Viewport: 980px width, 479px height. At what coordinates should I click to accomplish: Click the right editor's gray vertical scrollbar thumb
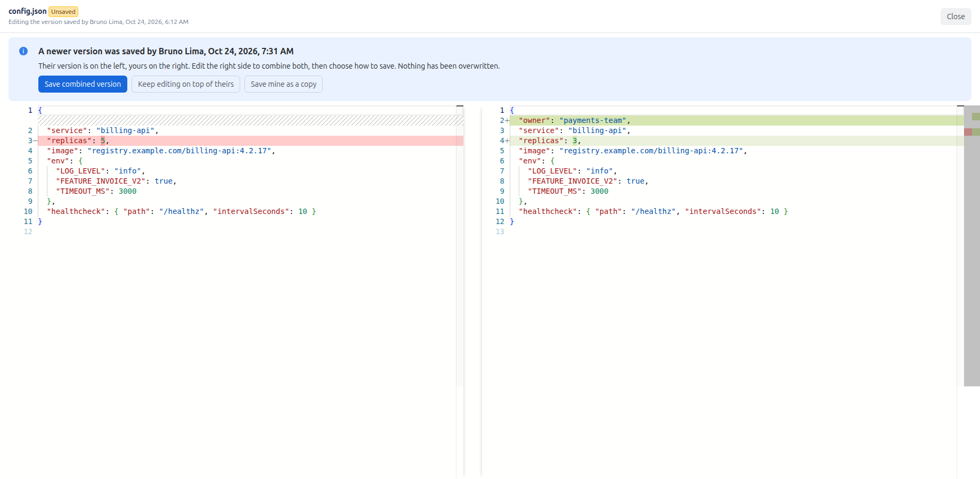[x=972, y=246]
